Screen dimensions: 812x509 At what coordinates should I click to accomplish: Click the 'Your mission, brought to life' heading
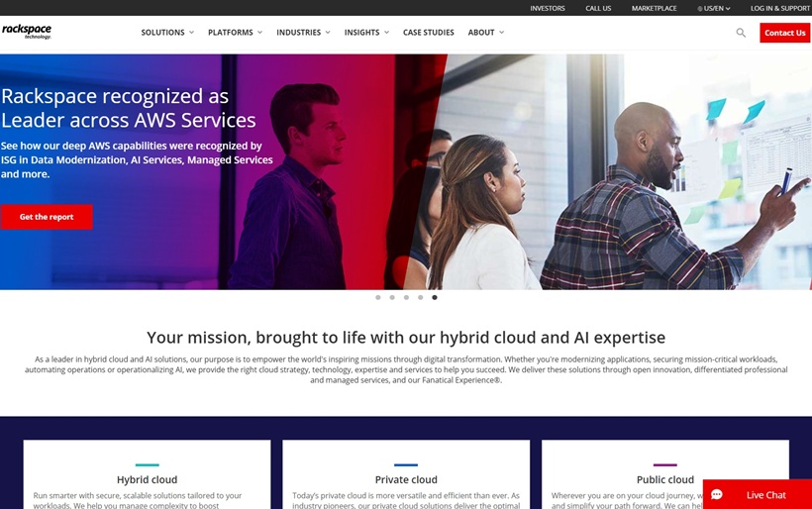click(406, 338)
